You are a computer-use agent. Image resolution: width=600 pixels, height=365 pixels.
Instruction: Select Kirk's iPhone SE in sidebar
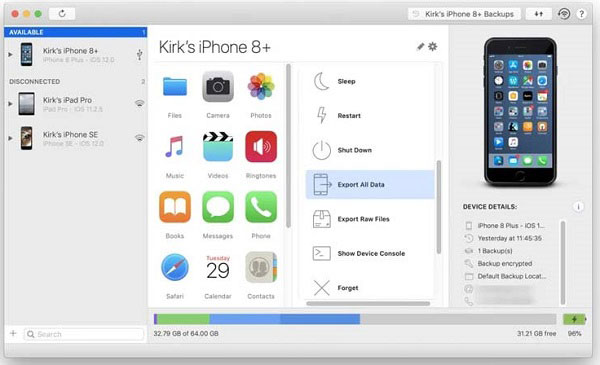pos(75,138)
